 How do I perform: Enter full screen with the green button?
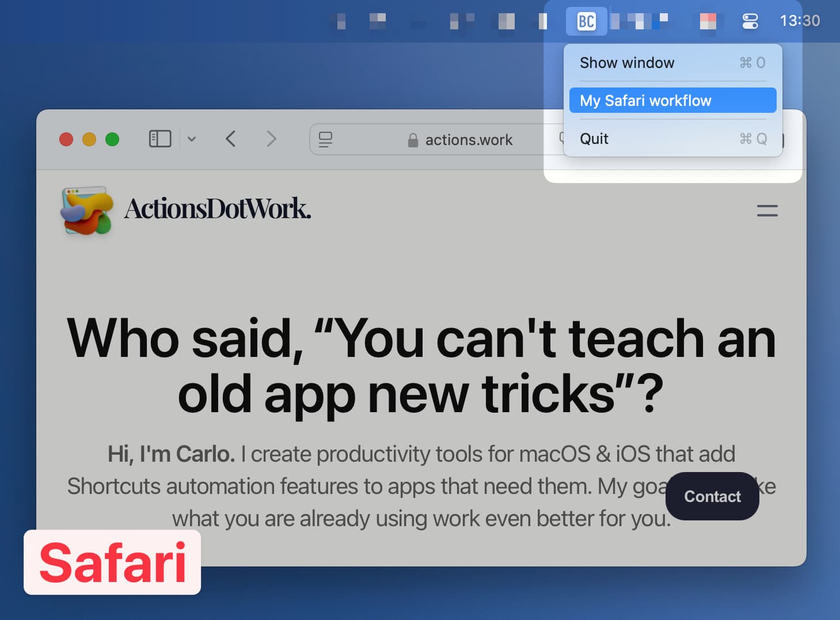112,139
